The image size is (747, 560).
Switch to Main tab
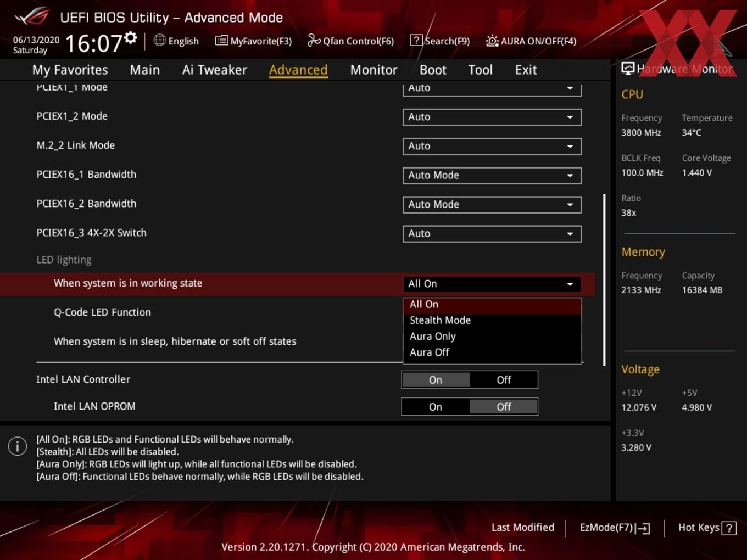pos(145,70)
